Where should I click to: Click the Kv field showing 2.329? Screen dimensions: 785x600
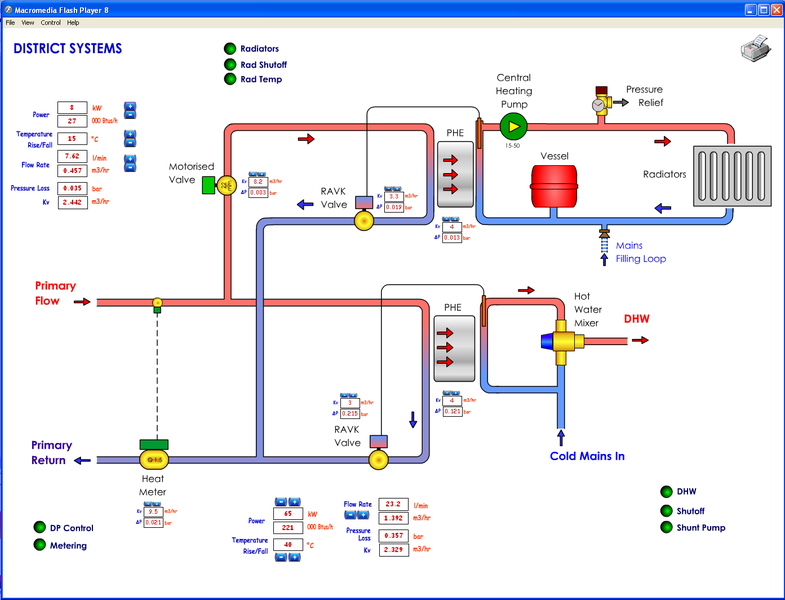[394, 549]
